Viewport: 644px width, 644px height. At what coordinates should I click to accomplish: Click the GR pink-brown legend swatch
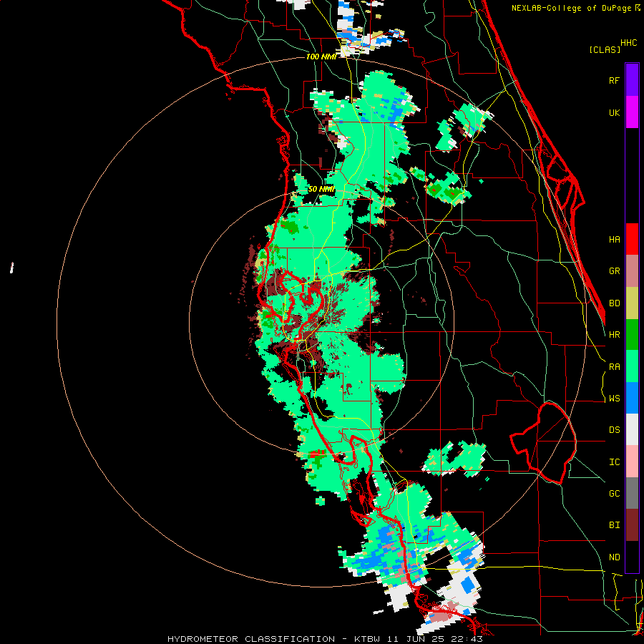click(632, 271)
